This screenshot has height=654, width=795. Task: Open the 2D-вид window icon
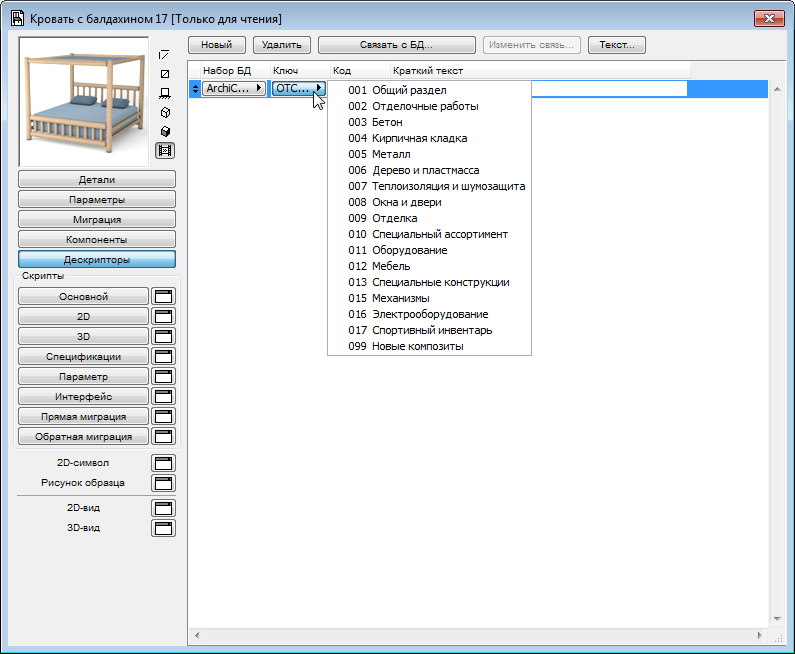(163, 508)
